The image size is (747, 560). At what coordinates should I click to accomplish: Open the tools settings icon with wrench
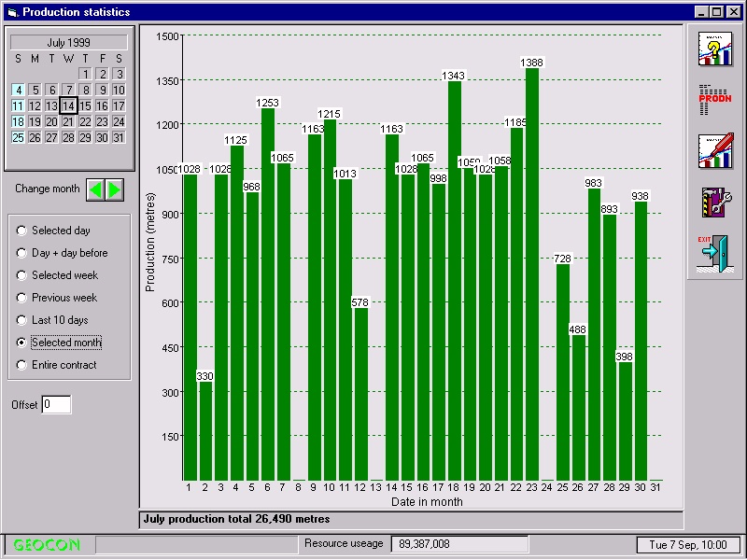click(x=715, y=202)
